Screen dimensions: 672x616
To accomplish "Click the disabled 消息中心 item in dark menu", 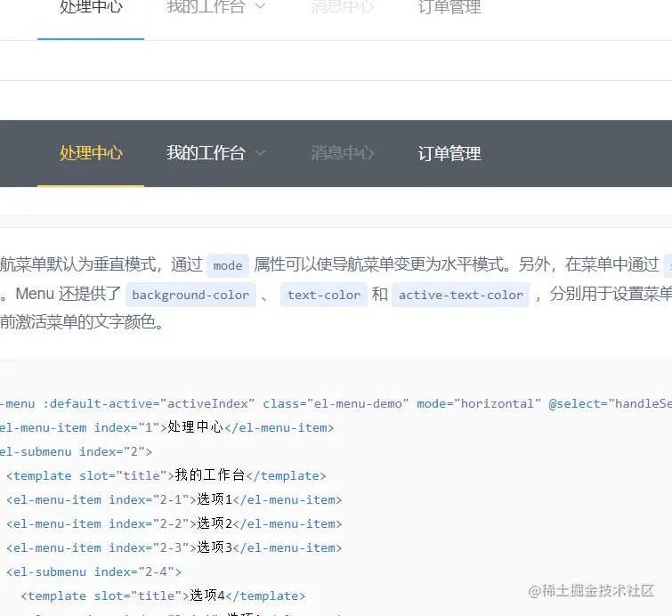I will [342, 153].
